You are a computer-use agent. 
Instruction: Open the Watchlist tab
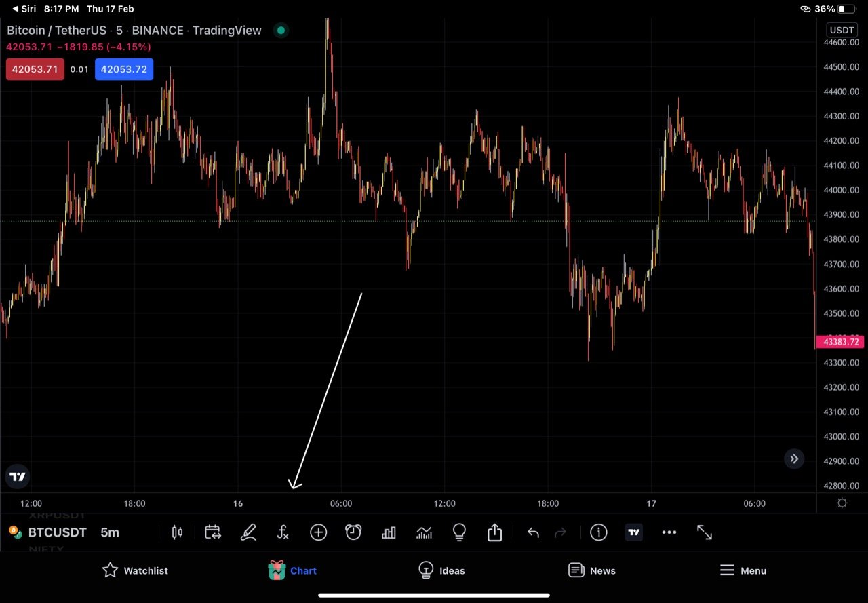pos(135,570)
